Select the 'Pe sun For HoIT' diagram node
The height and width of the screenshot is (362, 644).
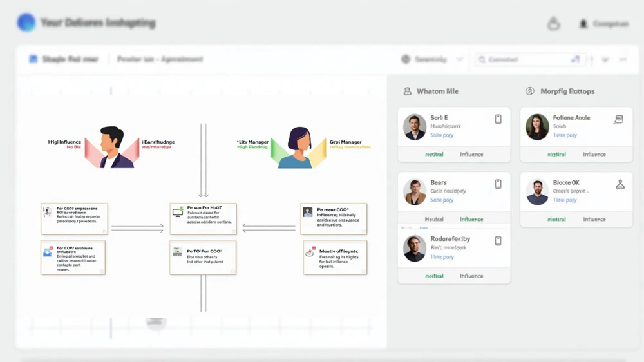tap(204, 218)
